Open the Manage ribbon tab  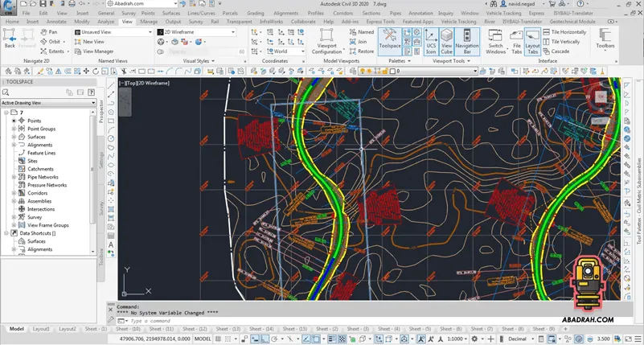click(x=149, y=22)
